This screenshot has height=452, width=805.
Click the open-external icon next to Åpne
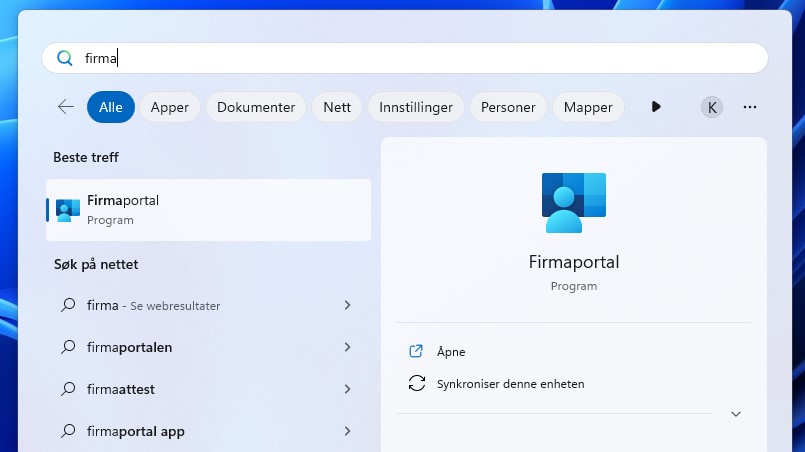416,351
